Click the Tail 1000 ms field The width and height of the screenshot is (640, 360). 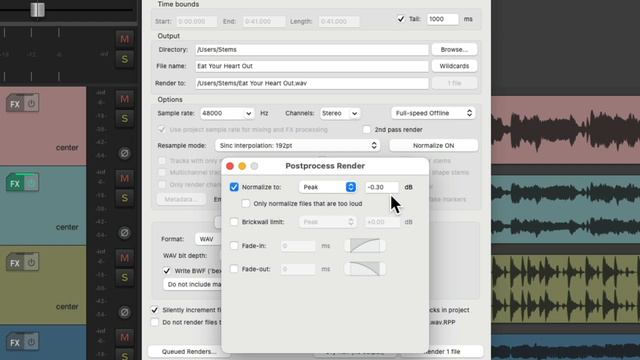(x=443, y=19)
